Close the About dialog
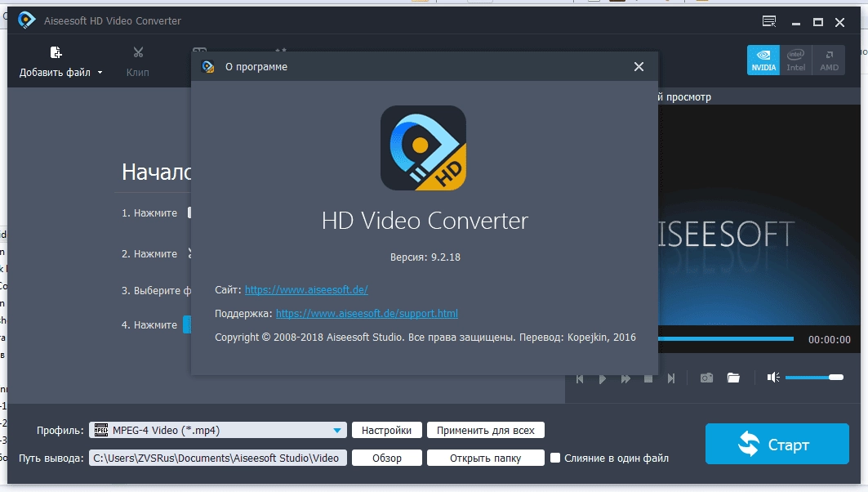 coord(639,66)
